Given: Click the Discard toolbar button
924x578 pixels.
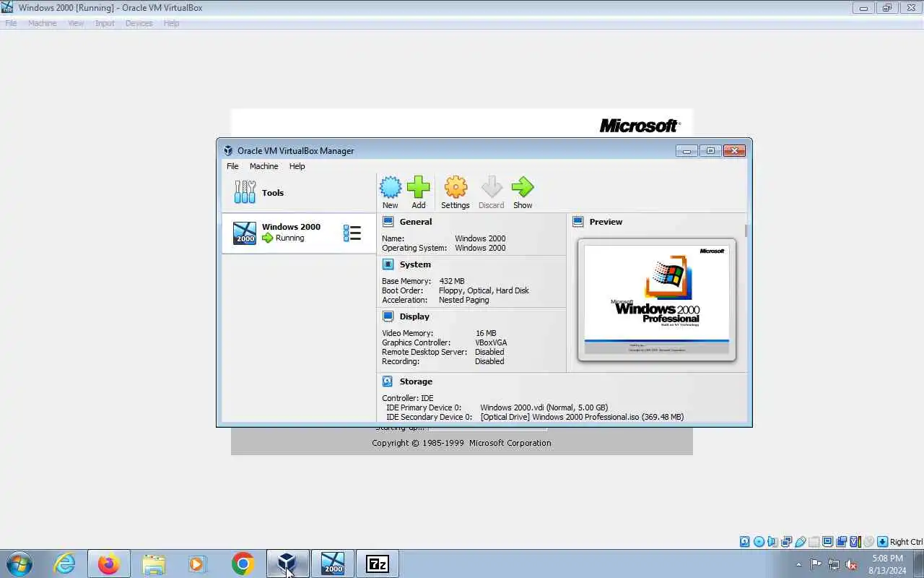Looking at the screenshot, I should coord(492,193).
